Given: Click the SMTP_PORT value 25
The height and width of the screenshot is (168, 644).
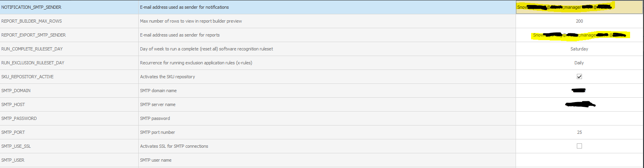Looking at the screenshot, I should (579, 132).
